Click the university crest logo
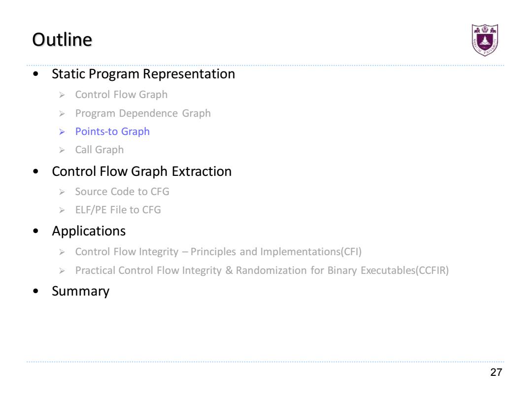The image size is (532, 399). 485,40
